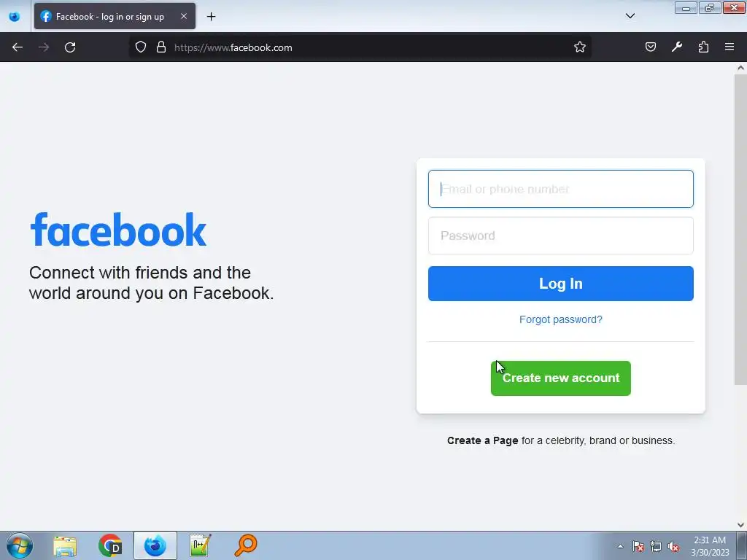This screenshot has height=560, width=747.
Task: Click Create new account button
Action: click(561, 378)
